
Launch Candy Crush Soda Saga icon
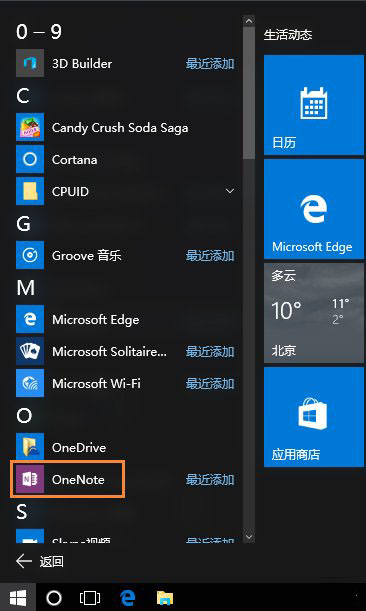pyautogui.click(x=30, y=127)
